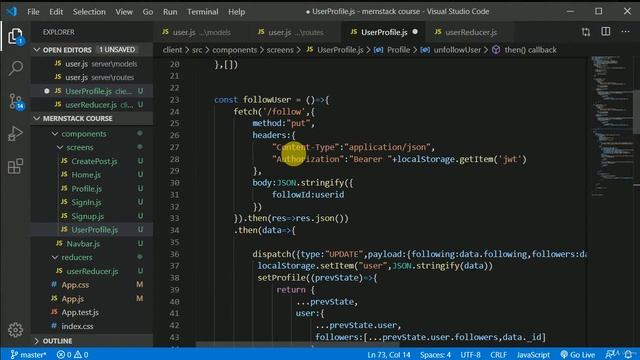The height and width of the screenshot is (360, 640).
Task: Open App.css in the file tree
Action: pos(75,285)
